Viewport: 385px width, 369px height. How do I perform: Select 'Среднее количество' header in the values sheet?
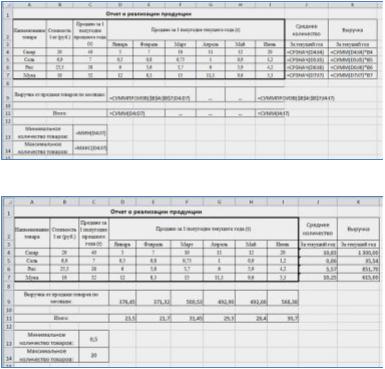pos(318,229)
